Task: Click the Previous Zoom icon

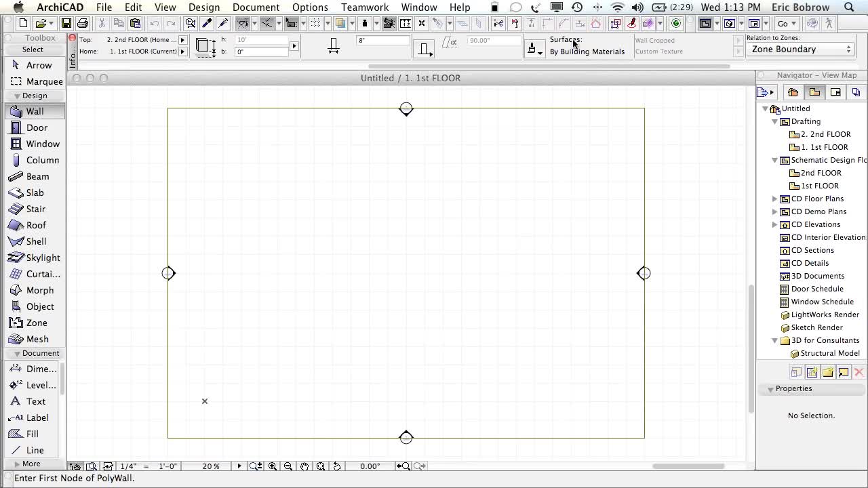Action: click(x=403, y=466)
